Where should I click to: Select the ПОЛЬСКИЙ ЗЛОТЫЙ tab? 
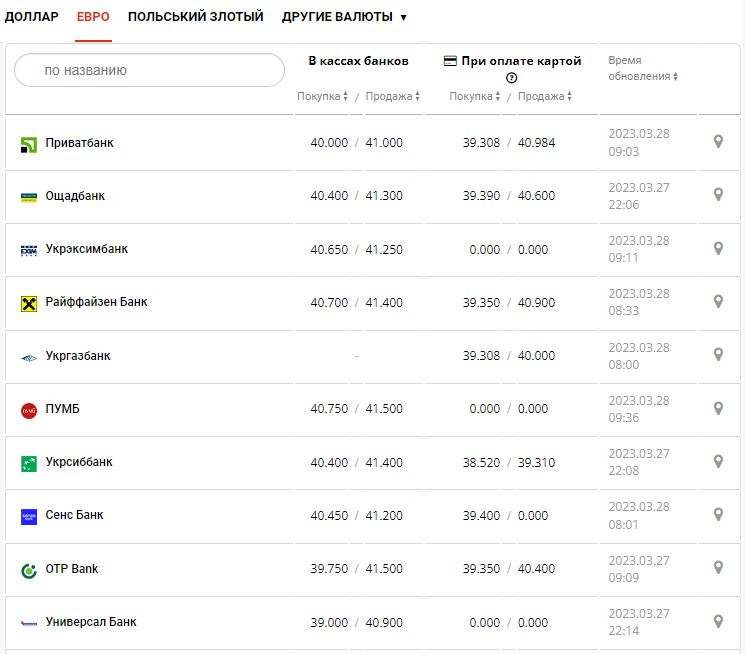tap(196, 17)
